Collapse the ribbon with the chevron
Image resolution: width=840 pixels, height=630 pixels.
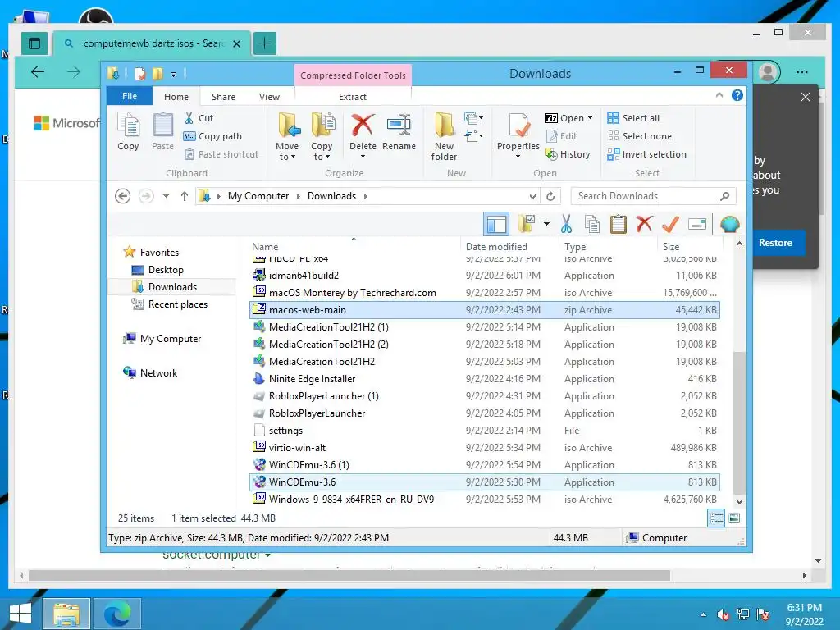[x=719, y=95]
